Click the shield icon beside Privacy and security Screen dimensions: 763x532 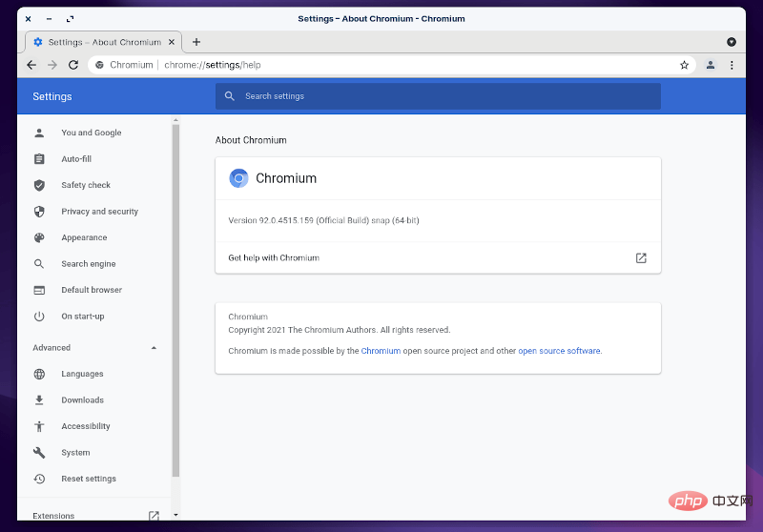pyautogui.click(x=39, y=212)
